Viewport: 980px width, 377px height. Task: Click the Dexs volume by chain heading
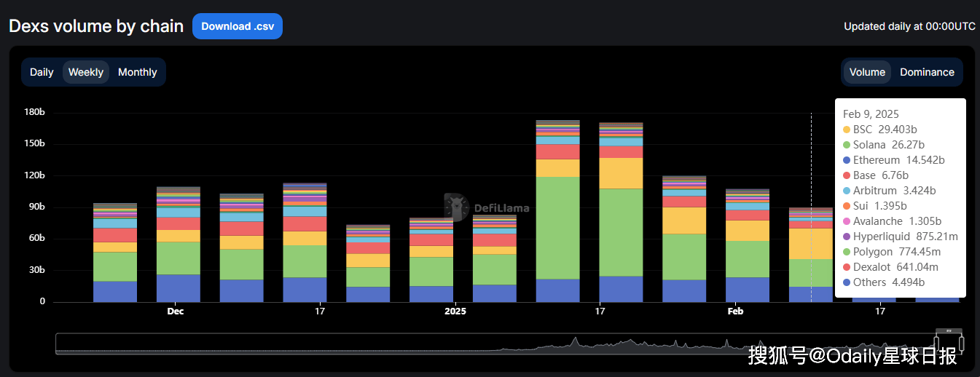coord(96,26)
